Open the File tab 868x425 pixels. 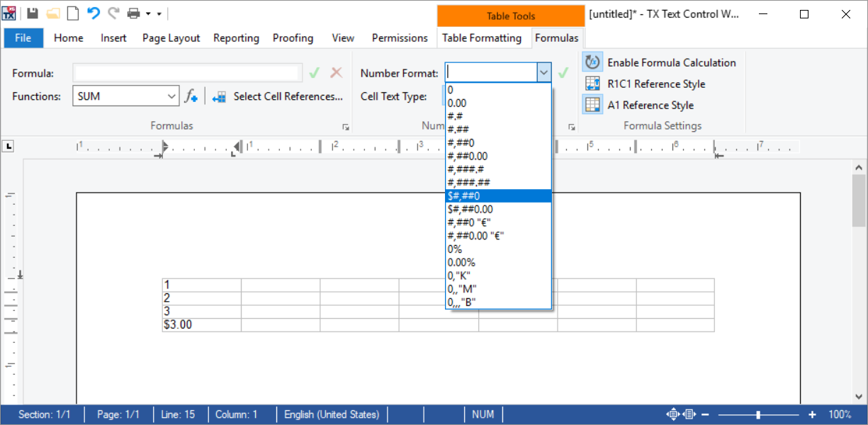click(x=23, y=38)
